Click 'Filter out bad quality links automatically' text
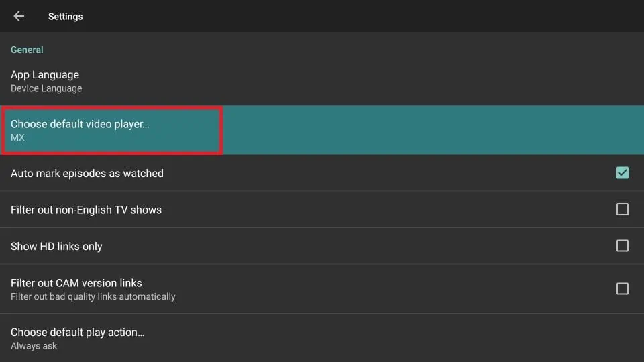The height and width of the screenshot is (362, 644). tap(93, 296)
